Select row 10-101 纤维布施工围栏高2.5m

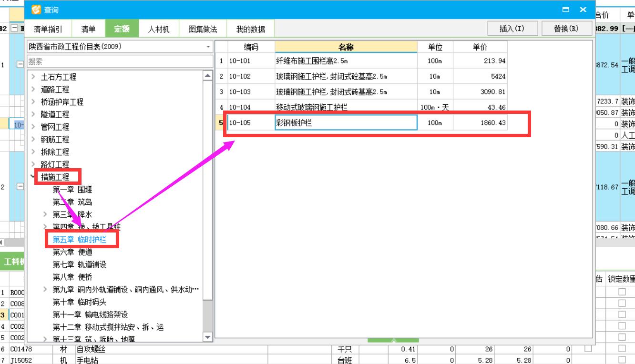tap(362, 61)
